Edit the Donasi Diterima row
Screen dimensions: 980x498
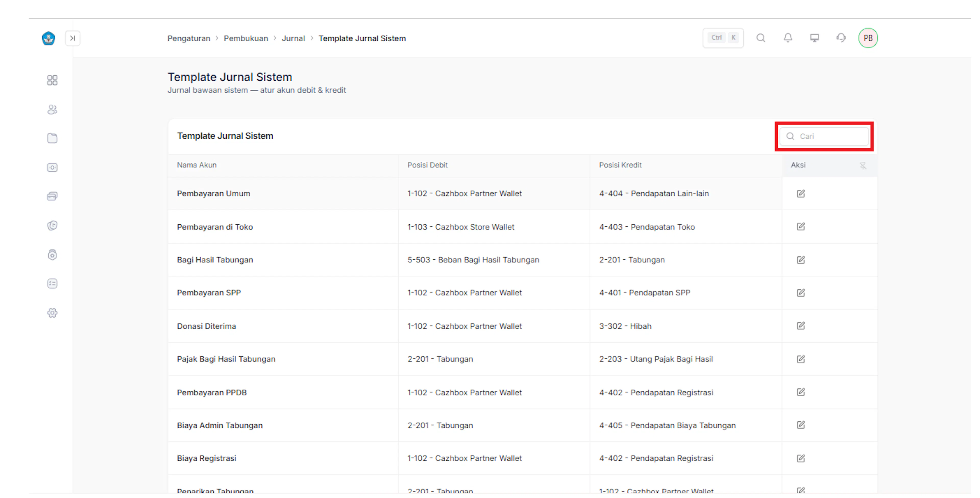801,326
